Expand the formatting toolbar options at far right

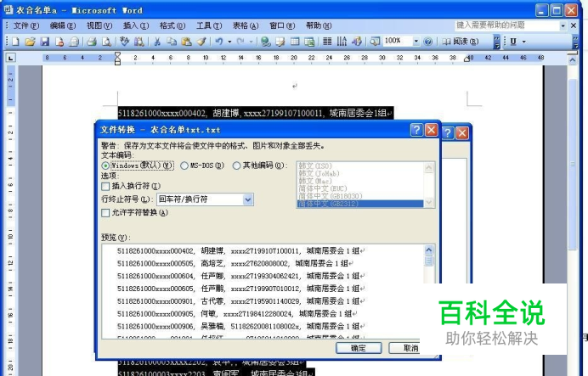(575, 42)
